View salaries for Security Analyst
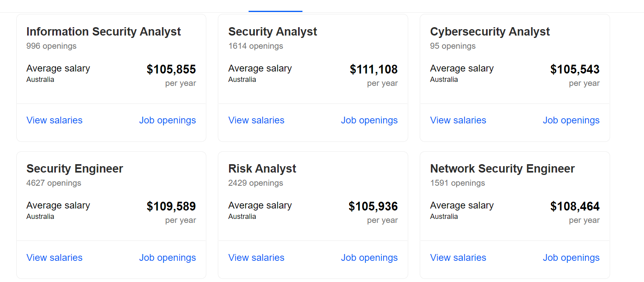This screenshot has width=644, height=282. (x=256, y=120)
